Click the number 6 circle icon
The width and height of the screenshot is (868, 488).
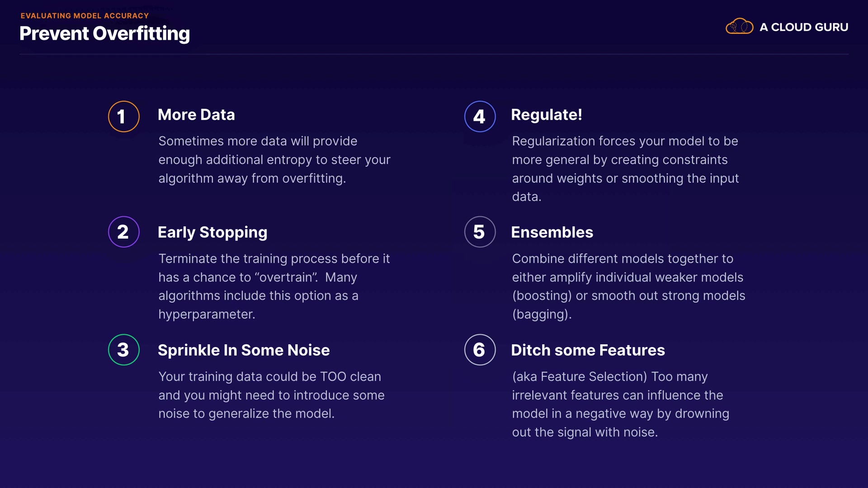[480, 350]
